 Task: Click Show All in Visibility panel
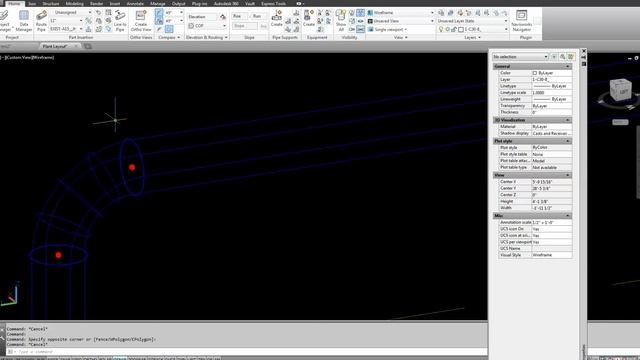(x=341, y=21)
